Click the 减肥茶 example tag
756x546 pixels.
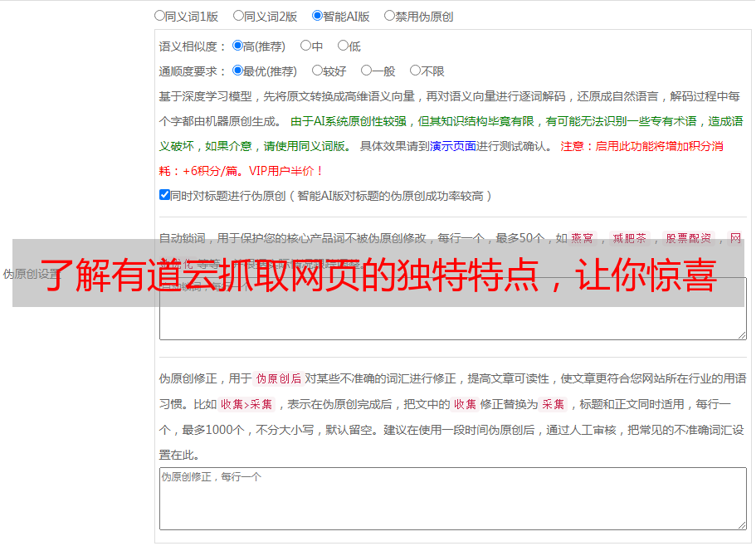pos(630,238)
